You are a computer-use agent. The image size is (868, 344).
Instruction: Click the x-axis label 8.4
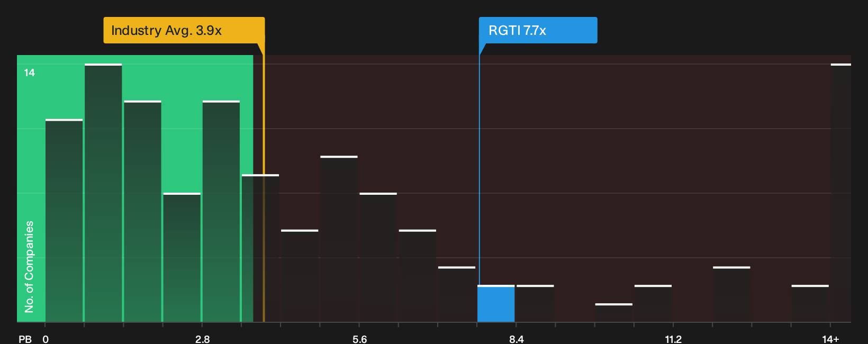516,339
